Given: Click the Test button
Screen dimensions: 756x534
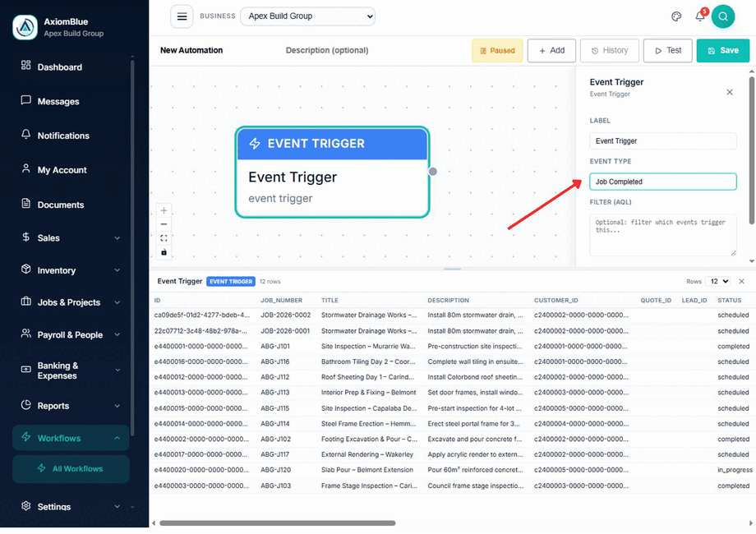Looking at the screenshot, I should pyautogui.click(x=668, y=51).
